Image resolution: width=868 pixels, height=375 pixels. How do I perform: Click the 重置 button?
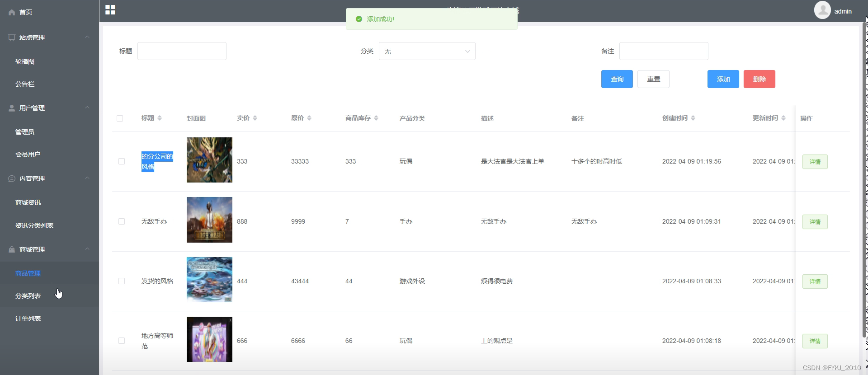point(653,79)
